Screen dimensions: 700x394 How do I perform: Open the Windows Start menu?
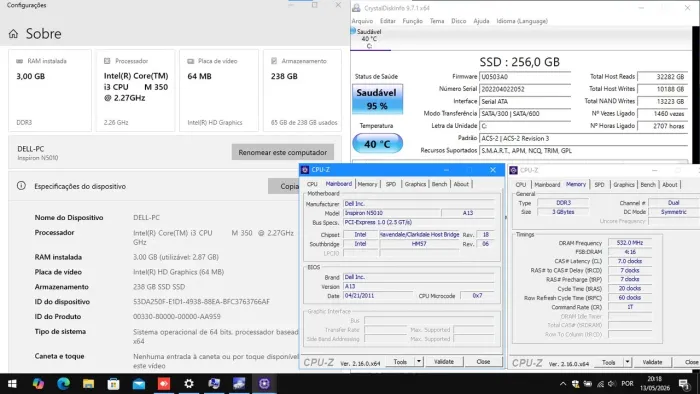click(12, 384)
